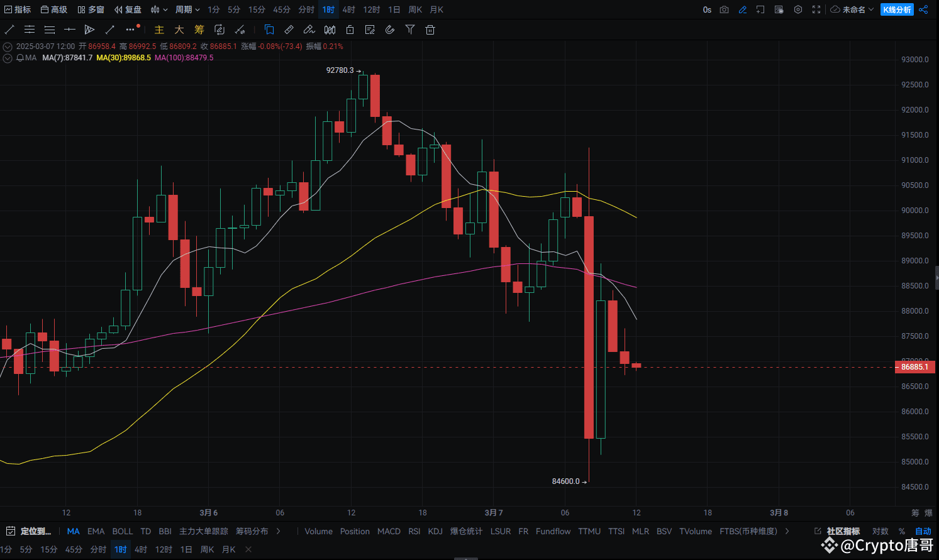Click the add-window frame icon
This screenshot has width=939, height=560.
click(x=760, y=9)
